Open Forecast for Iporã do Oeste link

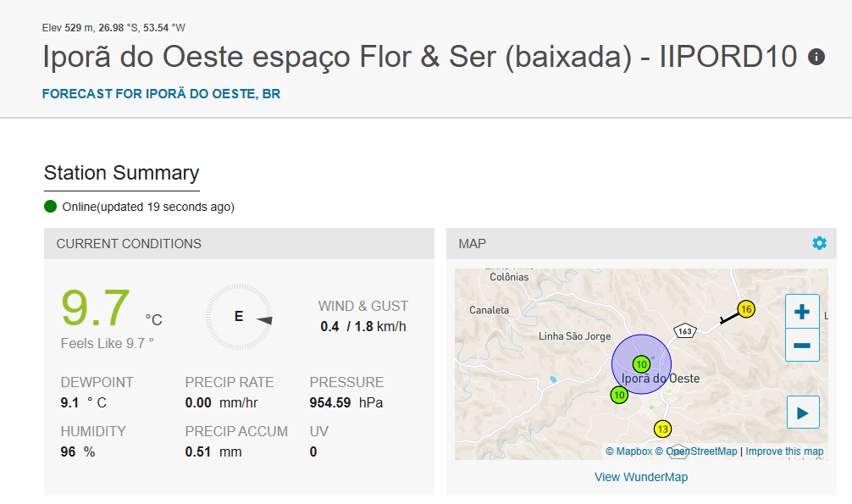coord(162,94)
